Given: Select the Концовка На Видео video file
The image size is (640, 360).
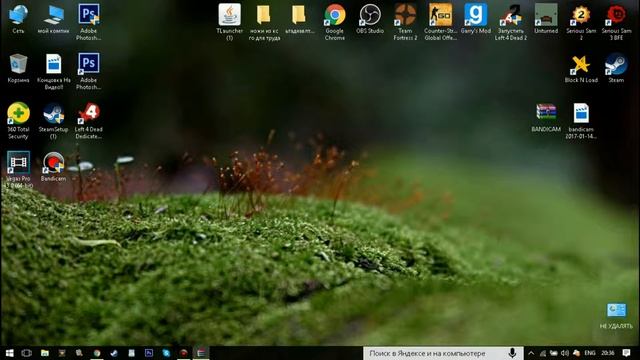Looking at the screenshot, I should 53,71.
